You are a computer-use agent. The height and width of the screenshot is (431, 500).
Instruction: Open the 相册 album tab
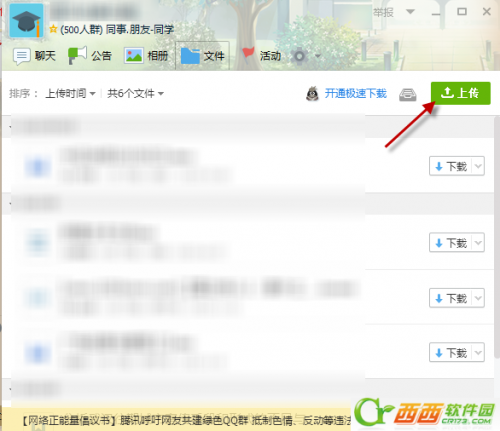click(x=146, y=56)
